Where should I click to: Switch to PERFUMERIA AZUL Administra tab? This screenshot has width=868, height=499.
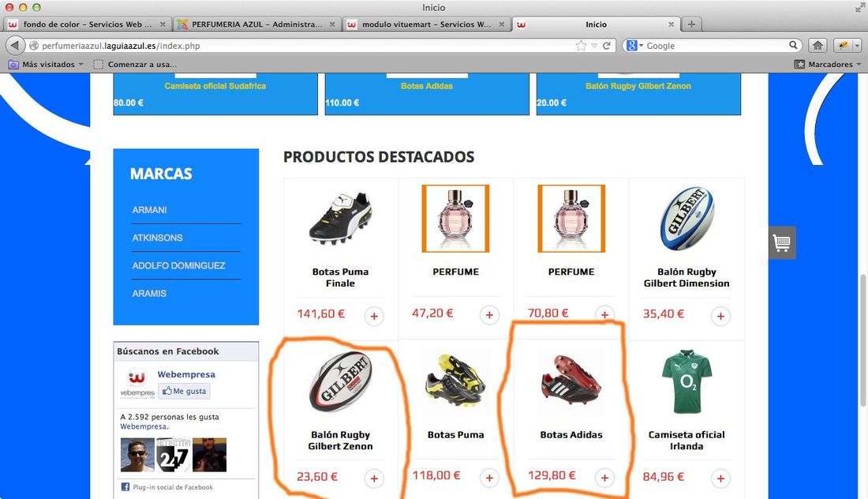[256, 24]
